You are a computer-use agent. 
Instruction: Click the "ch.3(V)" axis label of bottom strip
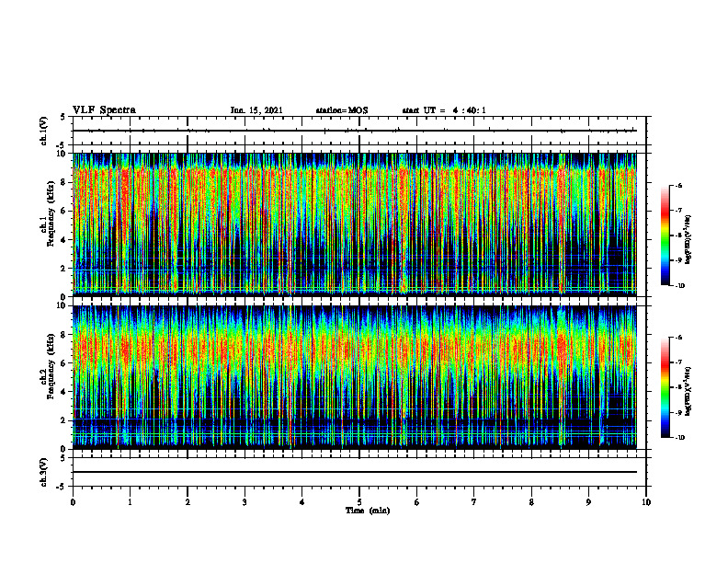click(44, 473)
